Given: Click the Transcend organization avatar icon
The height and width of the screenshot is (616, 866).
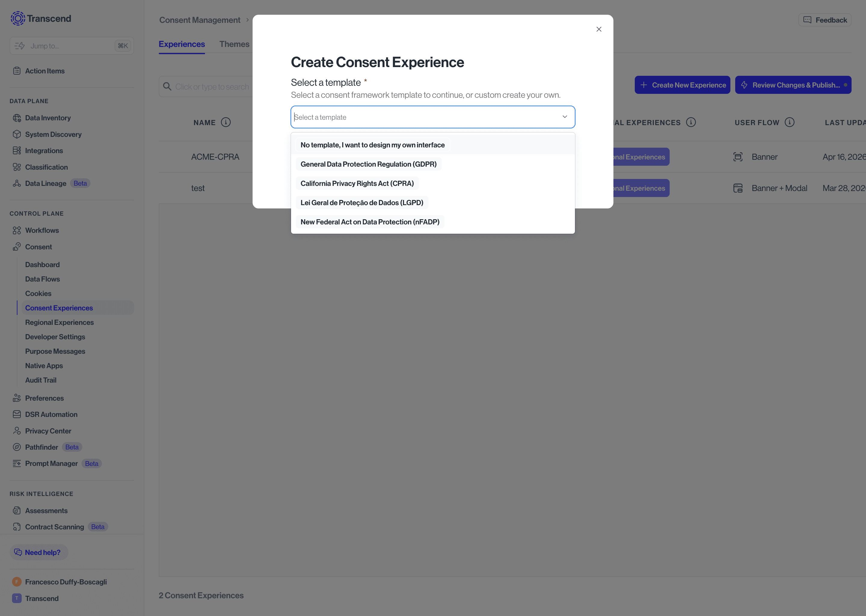Looking at the screenshot, I should coord(17,598).
